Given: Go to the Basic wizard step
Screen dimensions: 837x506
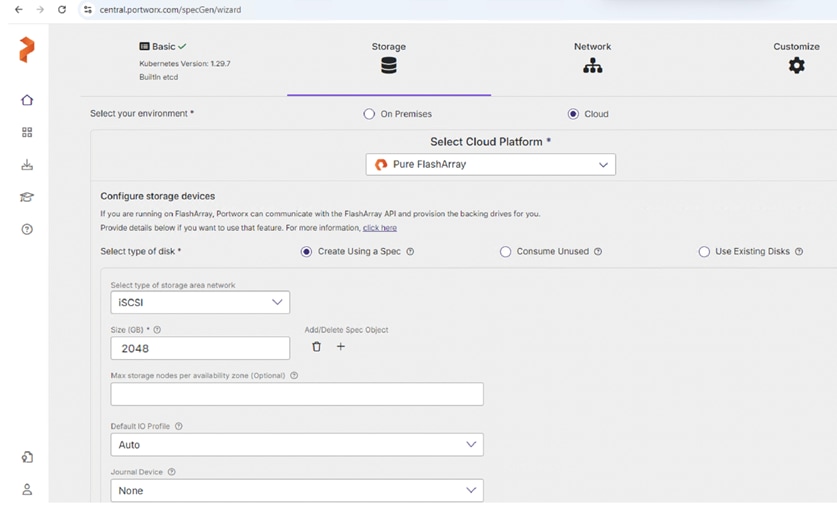Looking at the screenshot, I should pyautogui.click(x=163, y=46).
